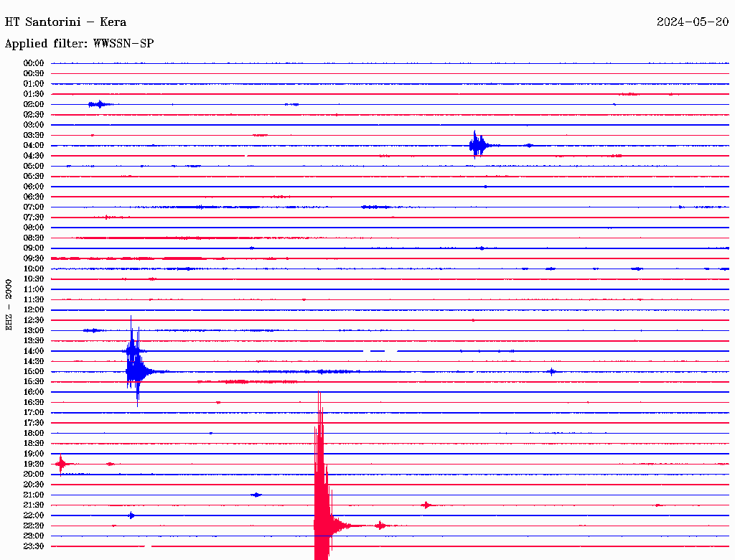Click the 03:00 time label

(x=34, y=125)
